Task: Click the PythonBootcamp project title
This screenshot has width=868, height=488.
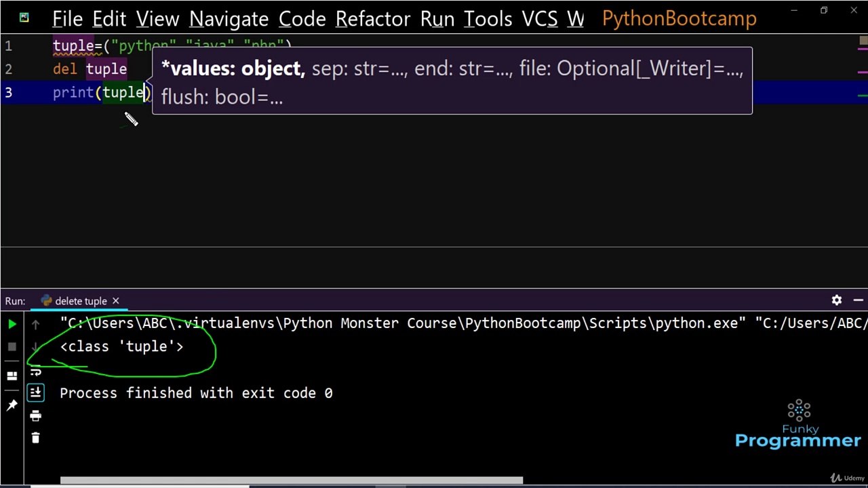Action: [x=679, y=19]
